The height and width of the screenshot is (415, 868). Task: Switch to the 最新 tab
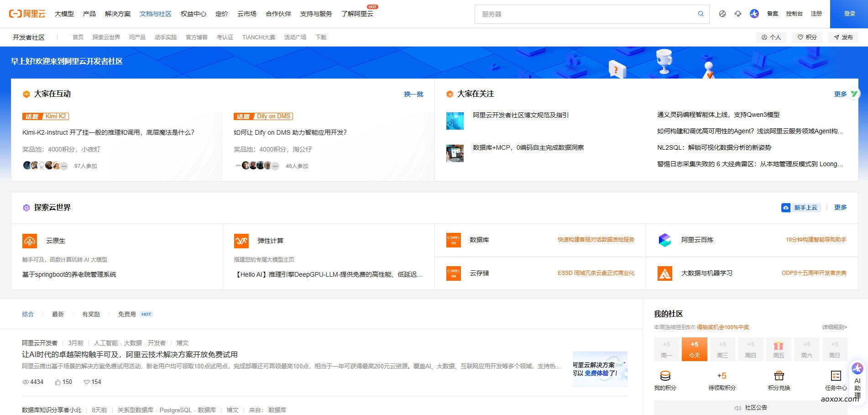(58, 314)
